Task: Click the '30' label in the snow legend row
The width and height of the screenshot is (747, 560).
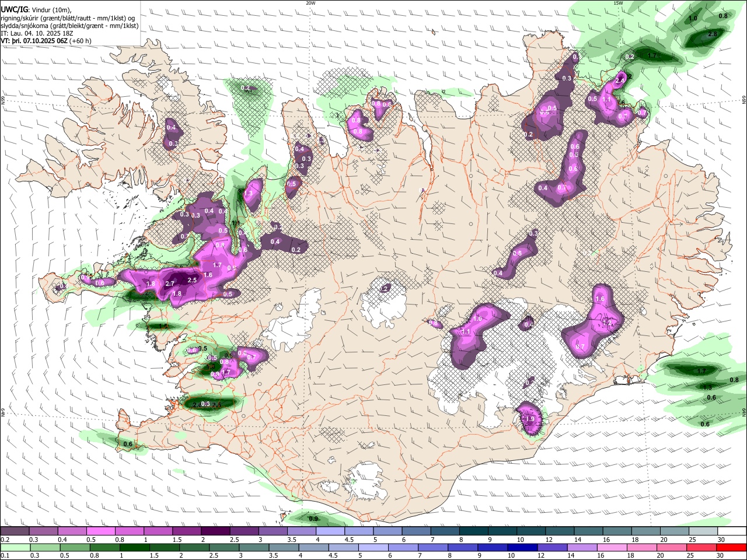Action: pyautogui.click(x=721, y=540)
